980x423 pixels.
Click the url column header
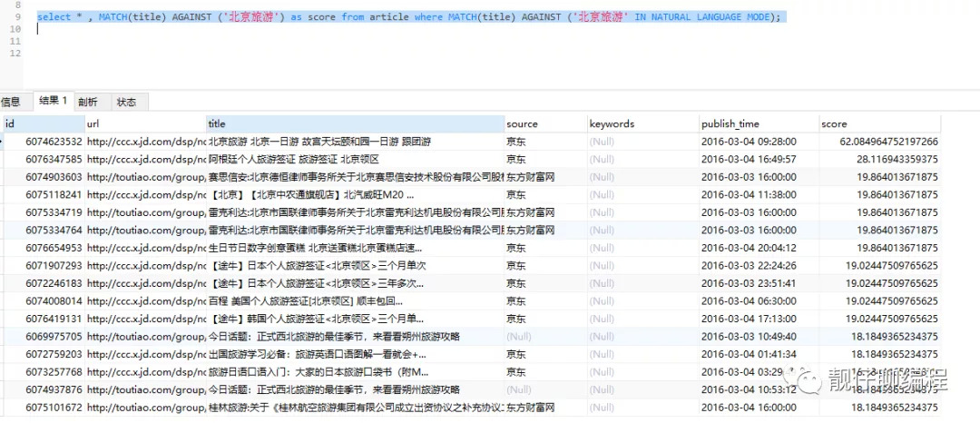143,123
